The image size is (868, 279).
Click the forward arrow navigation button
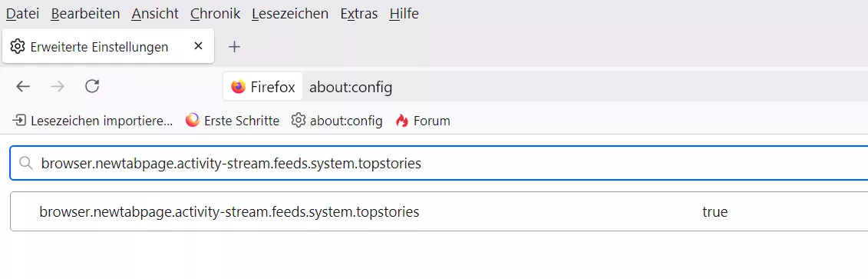[57, 86]
